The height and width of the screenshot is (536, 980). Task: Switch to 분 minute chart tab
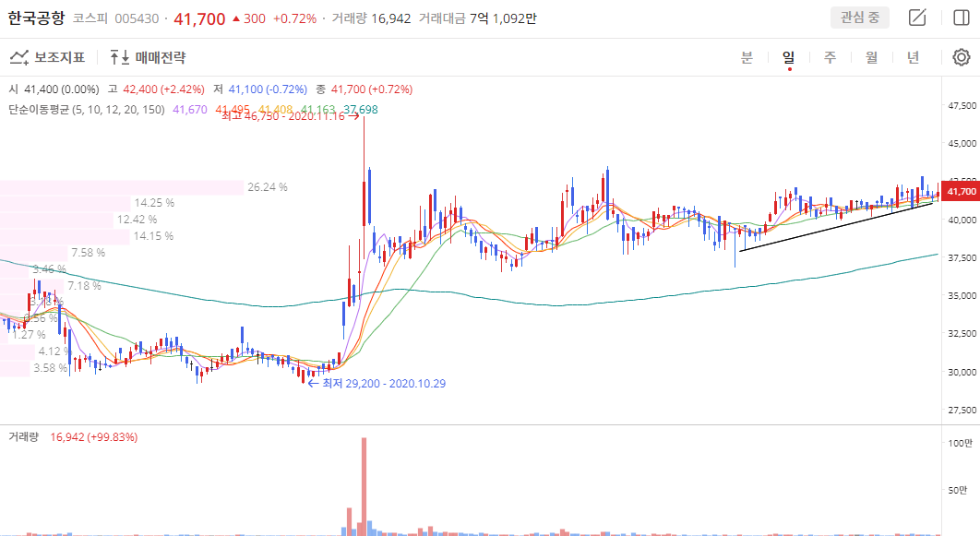[x=747, y=57]
